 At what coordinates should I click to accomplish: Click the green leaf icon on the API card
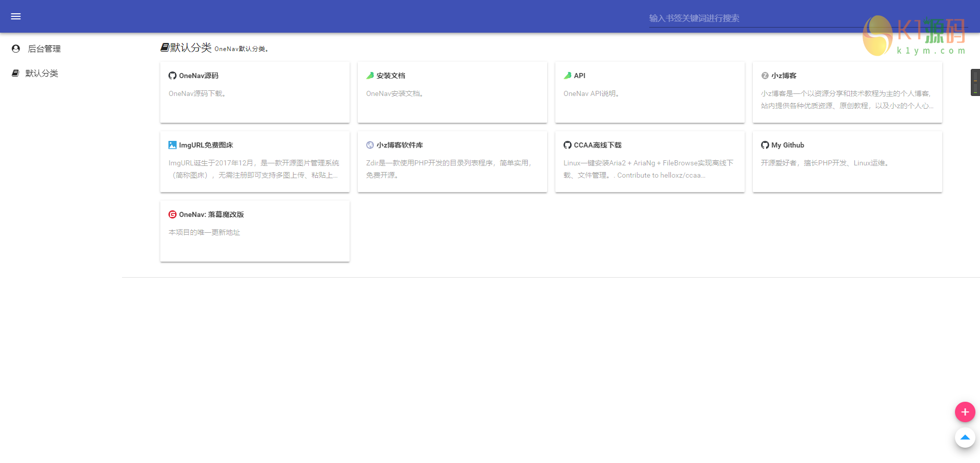[x=568, y=76]
